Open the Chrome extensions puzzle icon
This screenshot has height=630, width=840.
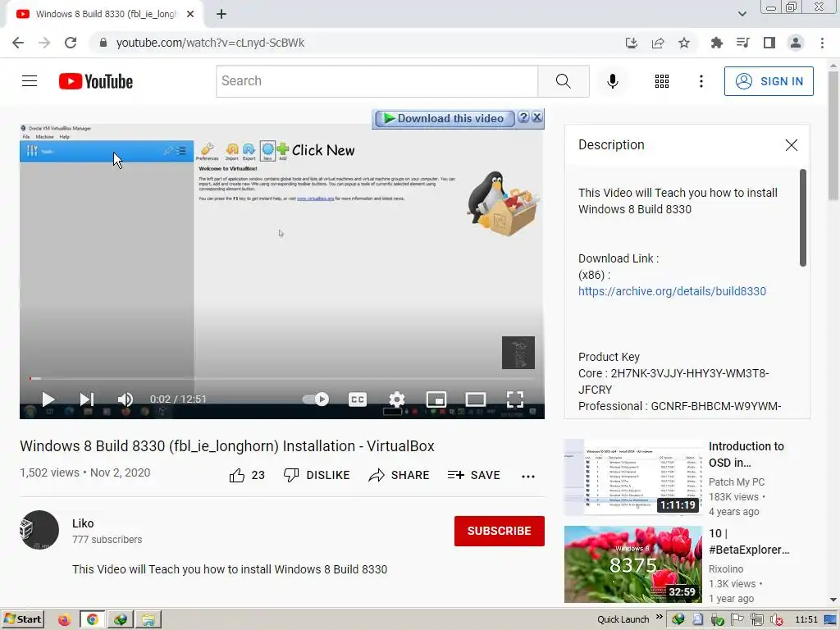(716, 43)
